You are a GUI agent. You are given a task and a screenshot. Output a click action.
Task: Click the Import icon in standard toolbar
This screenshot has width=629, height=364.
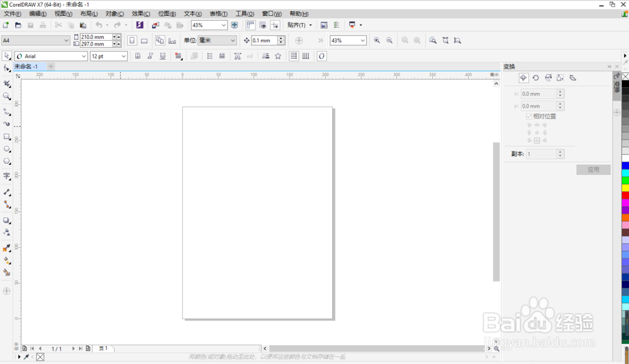[155, 25]
